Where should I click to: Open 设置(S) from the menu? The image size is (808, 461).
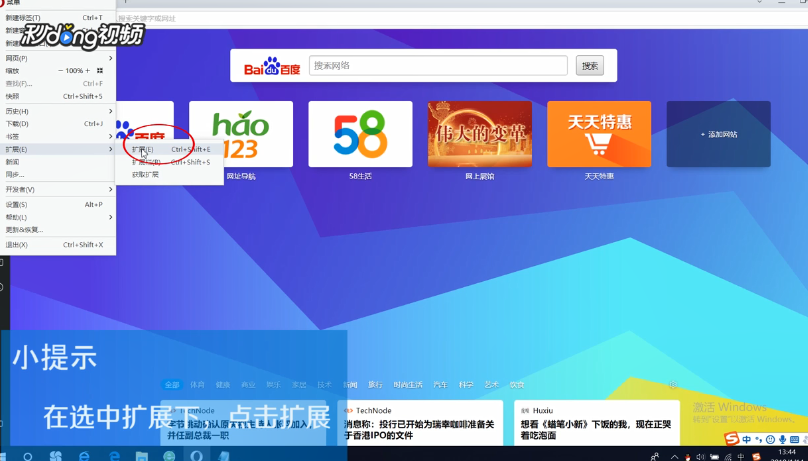[x=58, y=204]
